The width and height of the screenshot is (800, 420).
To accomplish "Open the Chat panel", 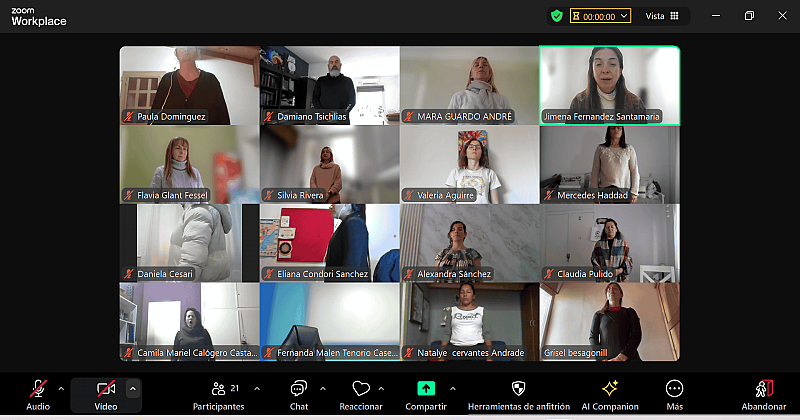I will pyautogui.click(x=298, y=390).
